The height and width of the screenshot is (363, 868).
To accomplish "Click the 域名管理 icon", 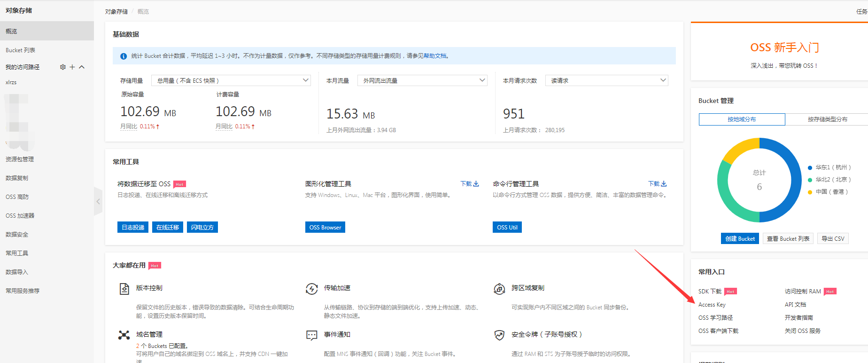I will coord(124,335).
